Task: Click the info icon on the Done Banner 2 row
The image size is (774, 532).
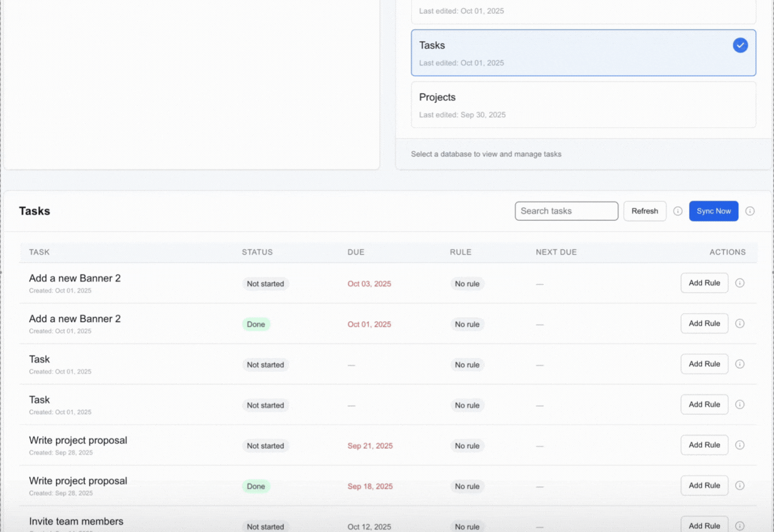Action: (x=740, y=323)
